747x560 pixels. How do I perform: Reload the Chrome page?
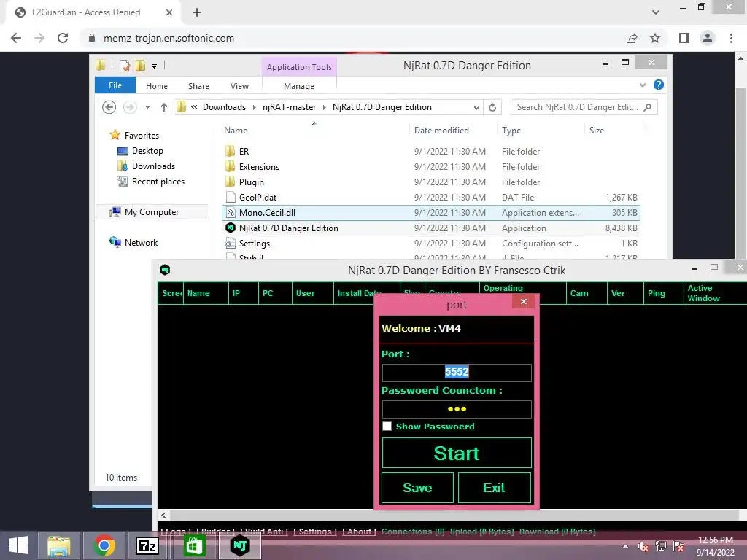coord(63,38)
